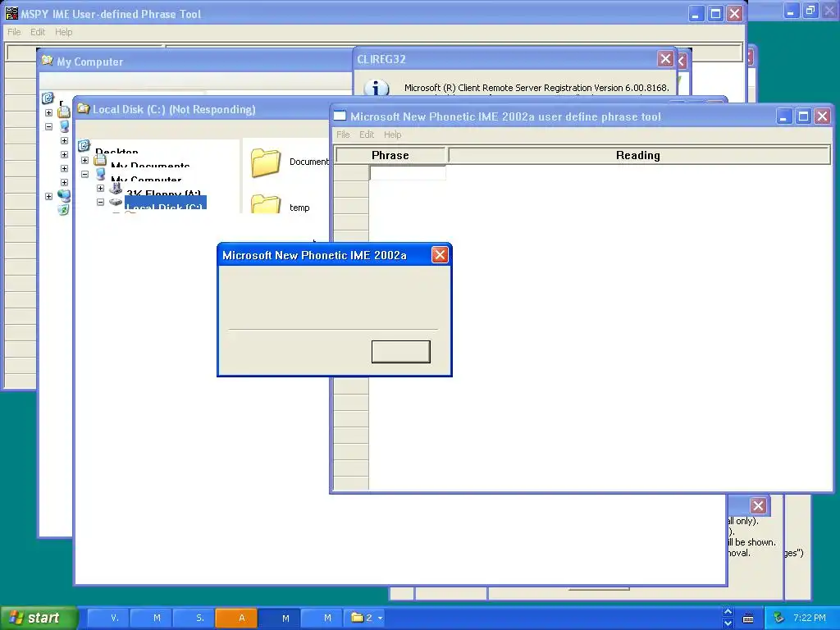Minimize the MSPY IME User-defined Phrase Tool window

[x=696, y=14]
